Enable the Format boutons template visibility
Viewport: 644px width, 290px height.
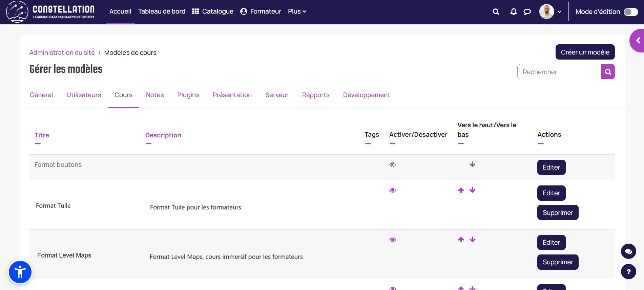click(x=393, y=165)
